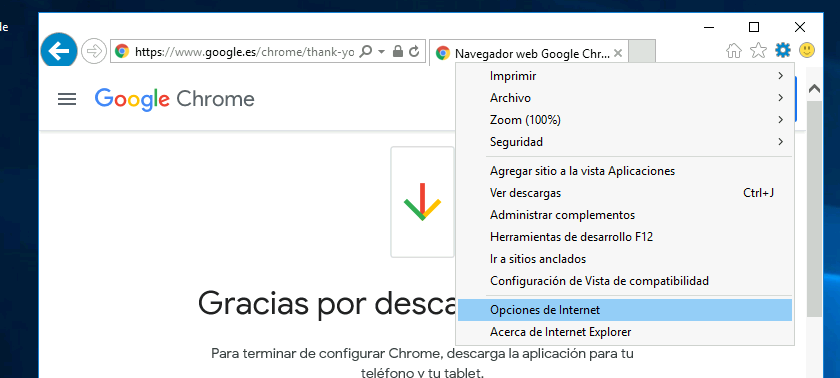
Task: Go back with the blue back arrow
Action: tap(59, 50)
